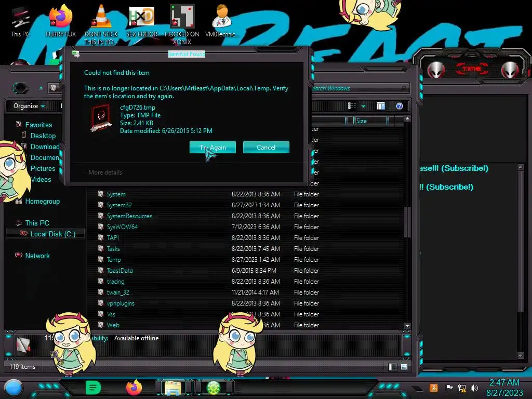The width and height of the screenshot is (532, 399).
Task: Open the Organize dropdown menu
Action: (x=29, y=106)
